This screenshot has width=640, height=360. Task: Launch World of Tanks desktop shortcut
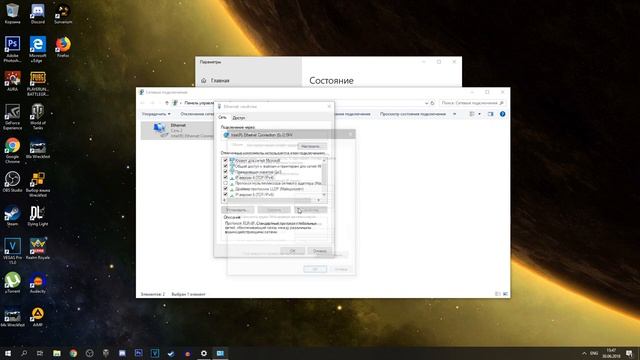(38, 117)
